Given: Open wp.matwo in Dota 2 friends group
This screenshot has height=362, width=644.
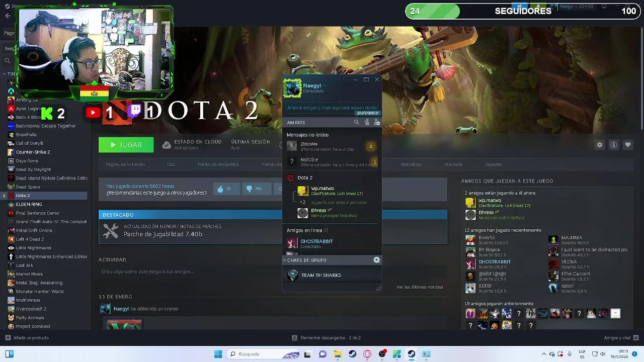Looking at the screenshot, I should [x=332, y=191].
